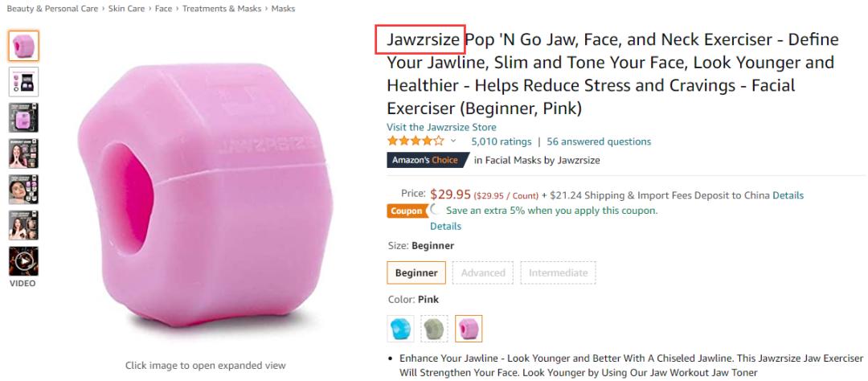Screen dimensions: 868x381
Task: Select the Beginner size option
Action: (416, 272)
